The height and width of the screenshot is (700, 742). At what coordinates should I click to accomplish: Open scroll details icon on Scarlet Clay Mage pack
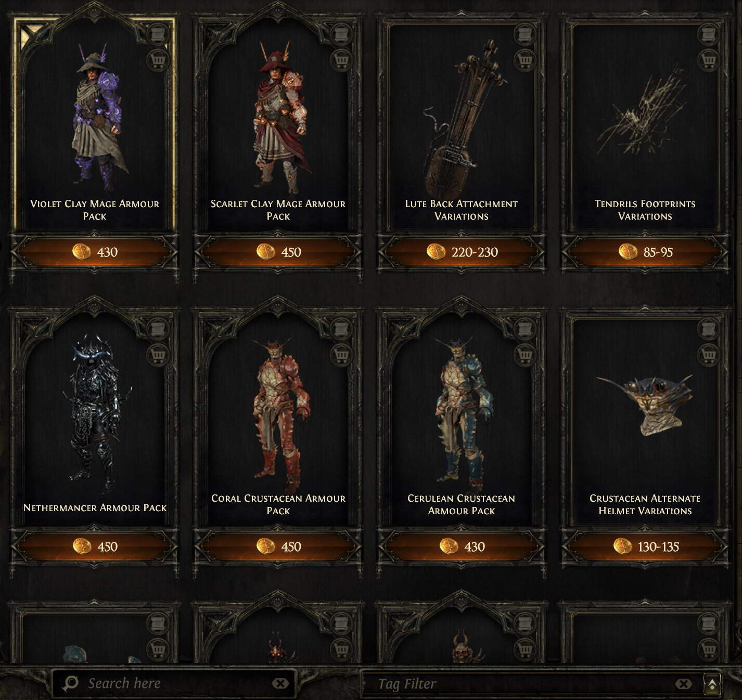point(341,34)
